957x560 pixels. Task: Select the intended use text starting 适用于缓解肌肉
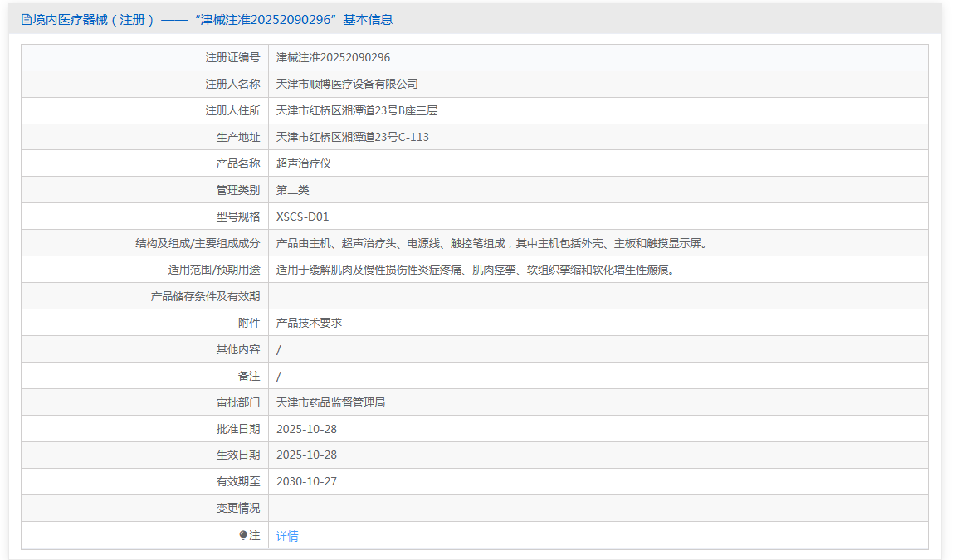tap(477, 270)
